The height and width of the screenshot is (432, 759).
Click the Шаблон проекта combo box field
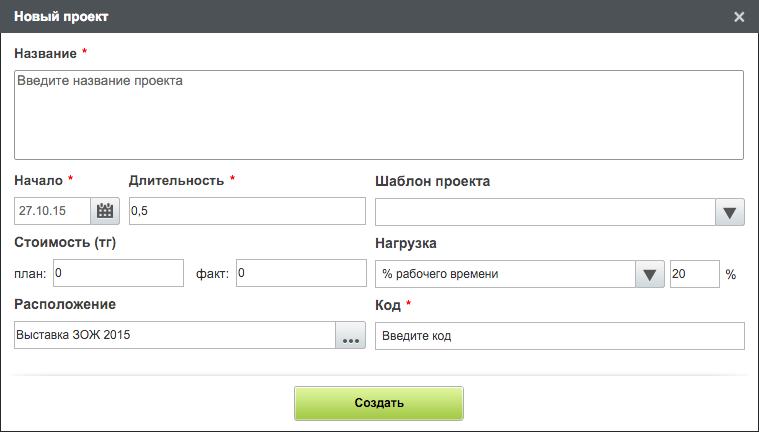click(545, 212)
